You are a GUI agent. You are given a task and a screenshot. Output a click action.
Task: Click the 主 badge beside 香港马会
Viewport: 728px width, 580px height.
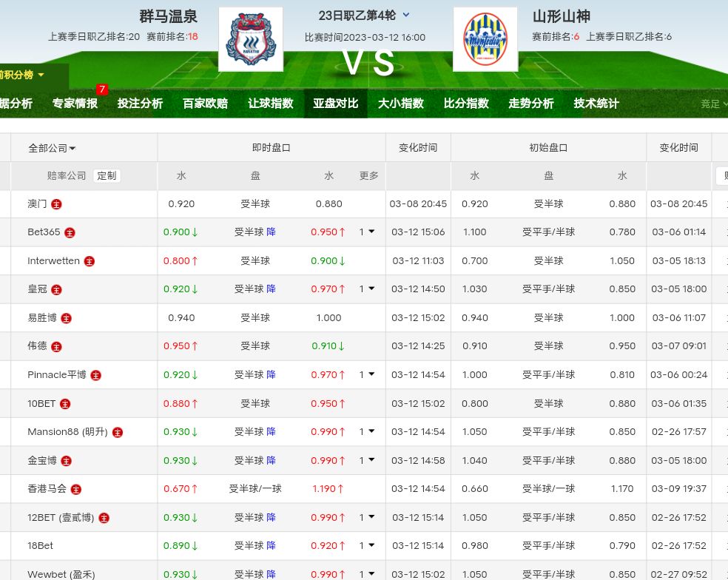point(76,489)
